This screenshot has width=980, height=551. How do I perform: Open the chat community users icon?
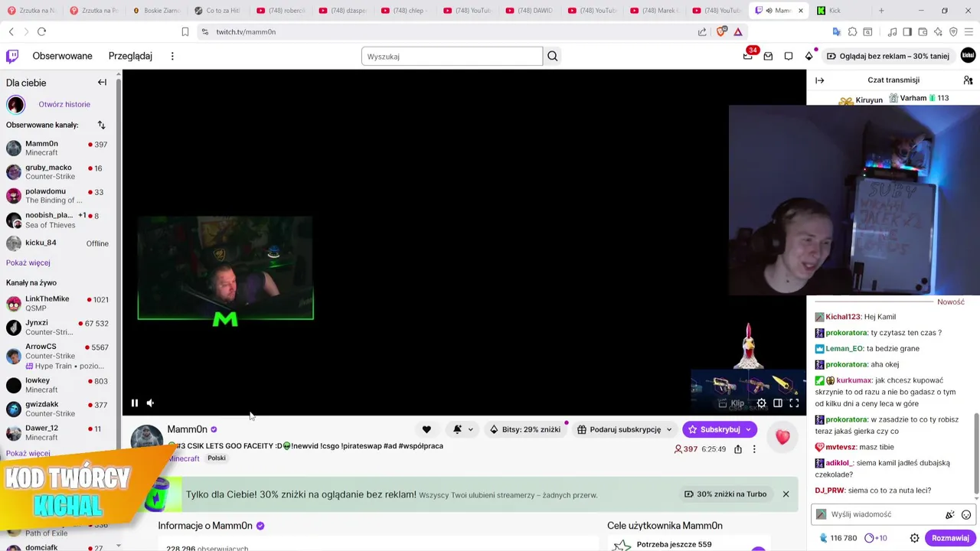[x=968, y=80]
